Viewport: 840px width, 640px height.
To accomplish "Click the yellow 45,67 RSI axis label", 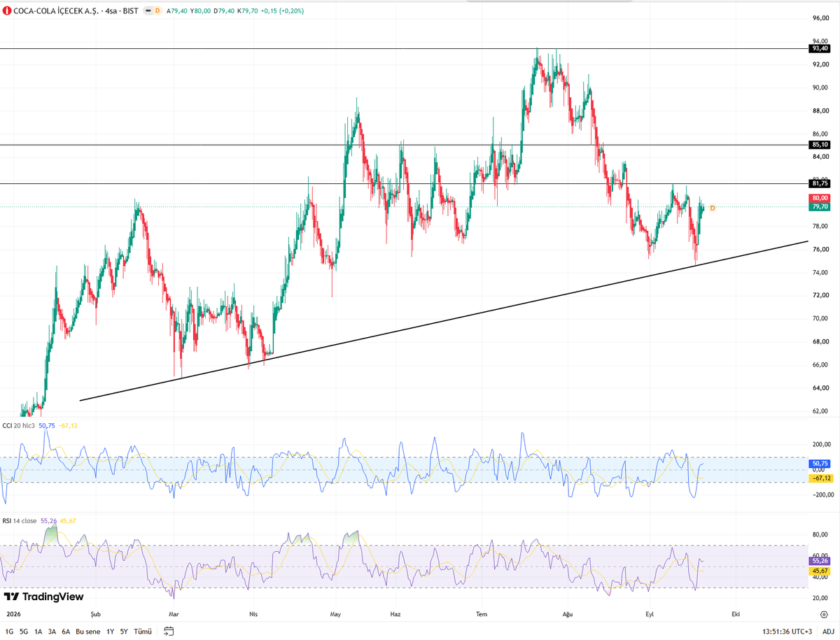I will (x=820, y=571).
